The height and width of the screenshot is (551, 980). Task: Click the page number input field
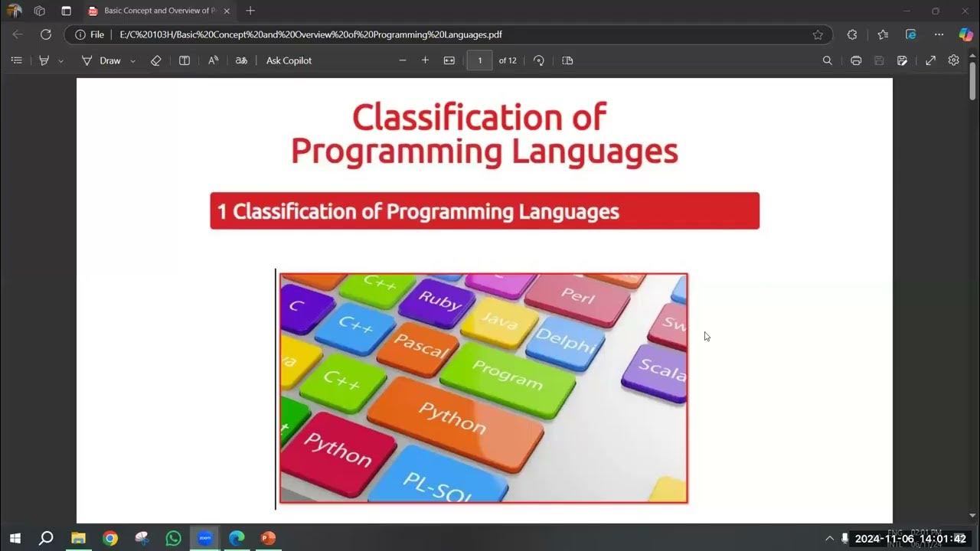point(479,60)
